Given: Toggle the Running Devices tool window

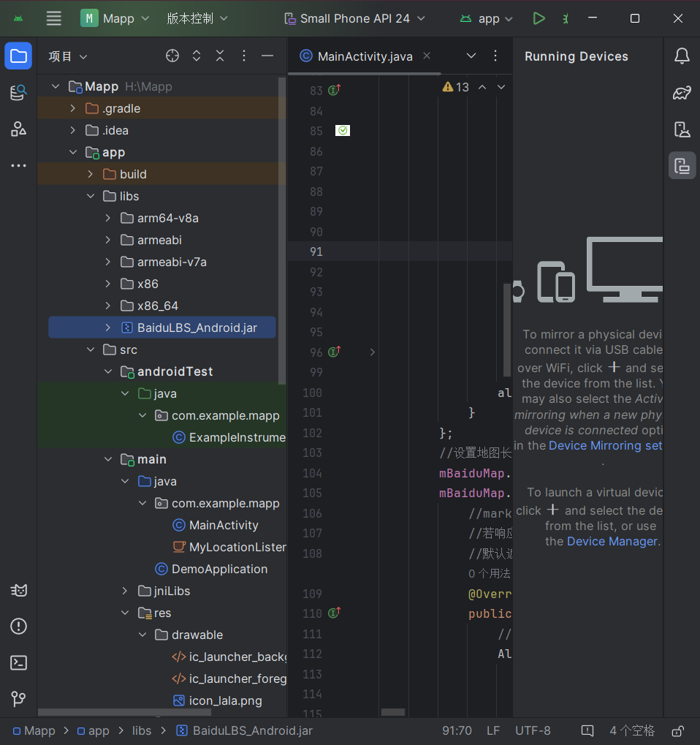Looking at the screenshot, I should (682, 166).
